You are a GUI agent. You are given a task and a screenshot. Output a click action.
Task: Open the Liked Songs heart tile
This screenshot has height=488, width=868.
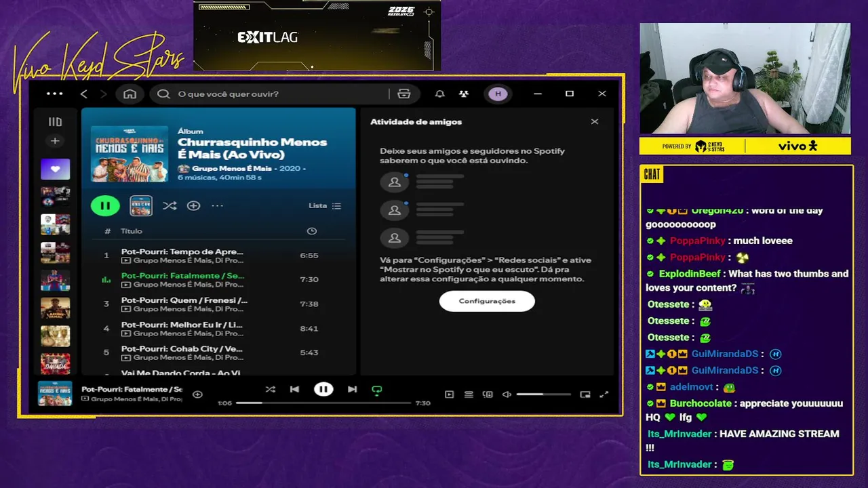55,169
